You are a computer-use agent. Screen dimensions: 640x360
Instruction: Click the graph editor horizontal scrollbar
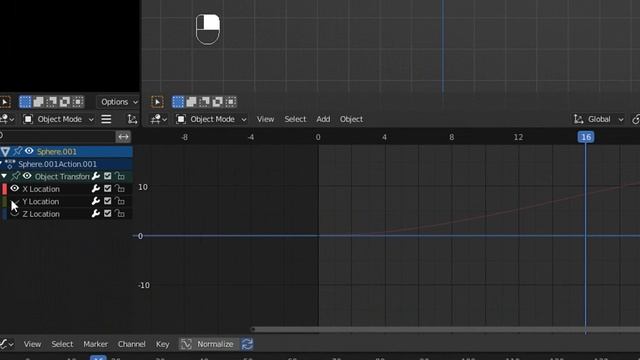coord(445,329)
